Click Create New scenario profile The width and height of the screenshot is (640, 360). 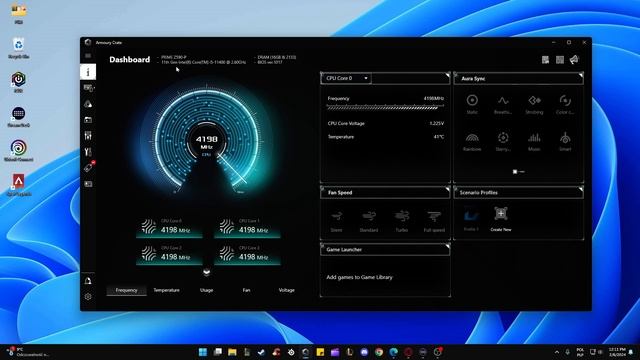click(x=501, y=219)
